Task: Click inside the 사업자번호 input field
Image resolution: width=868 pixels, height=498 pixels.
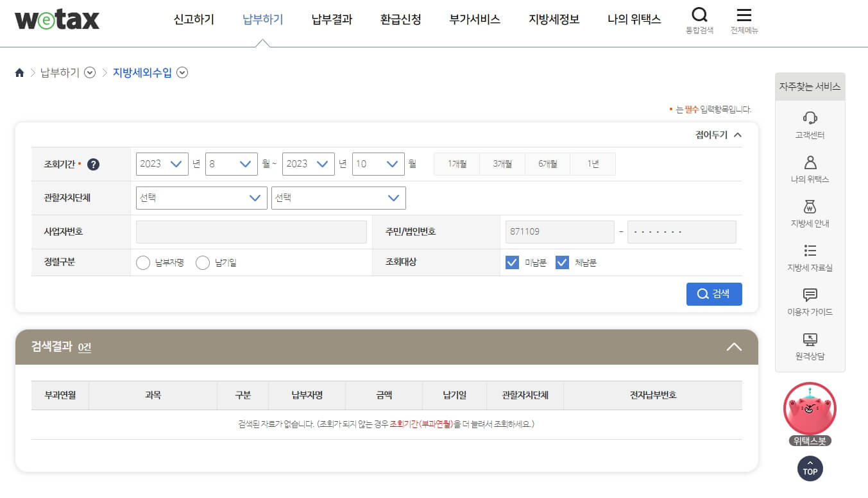Action: [250, 231]
